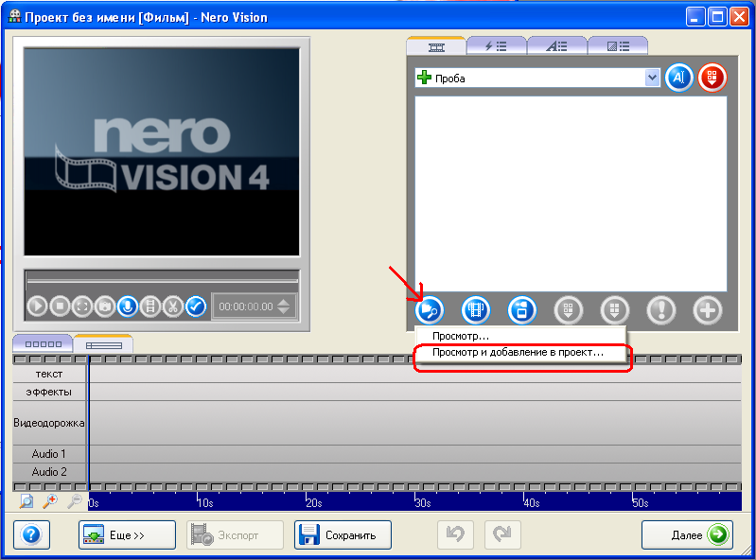
Task: Click the timeline zoom in icon
Action: coord(49,501)
